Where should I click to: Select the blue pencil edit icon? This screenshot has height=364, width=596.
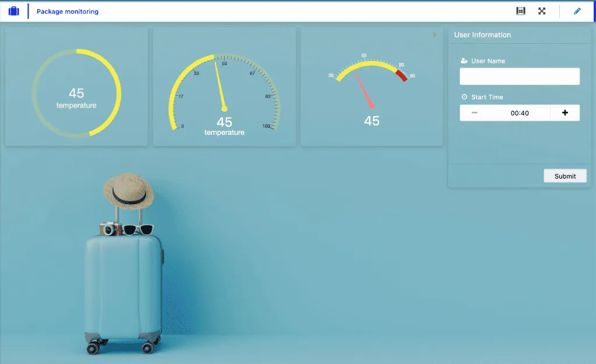[577, 10]
